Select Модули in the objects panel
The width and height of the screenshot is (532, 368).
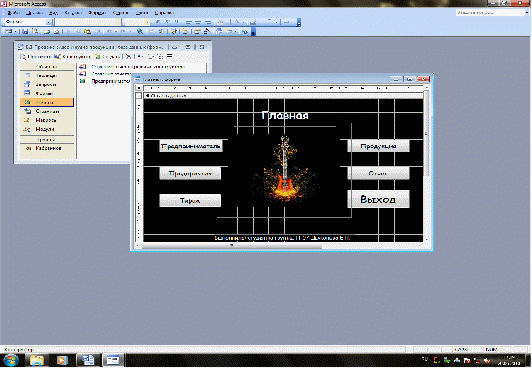tap(46, 129)
